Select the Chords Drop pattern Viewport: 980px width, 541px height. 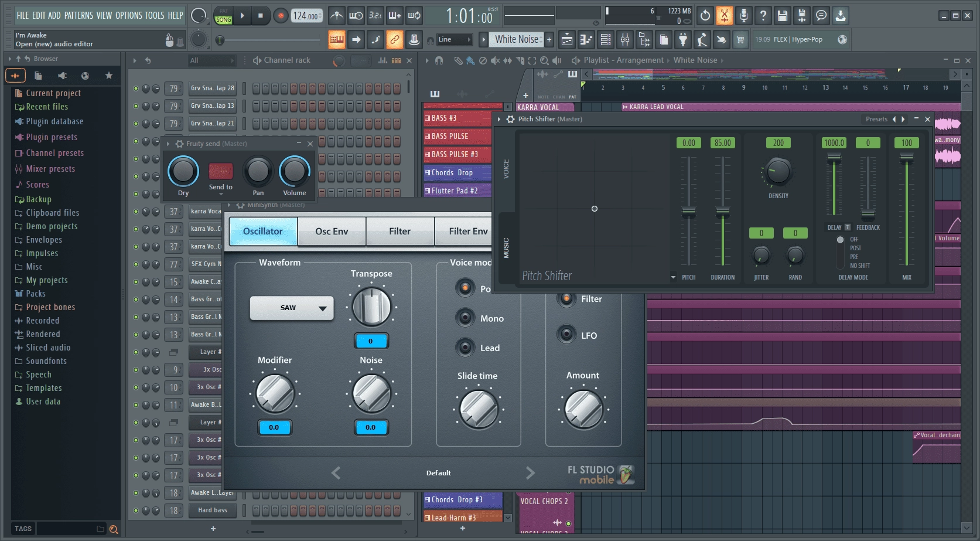pos(457,173)
